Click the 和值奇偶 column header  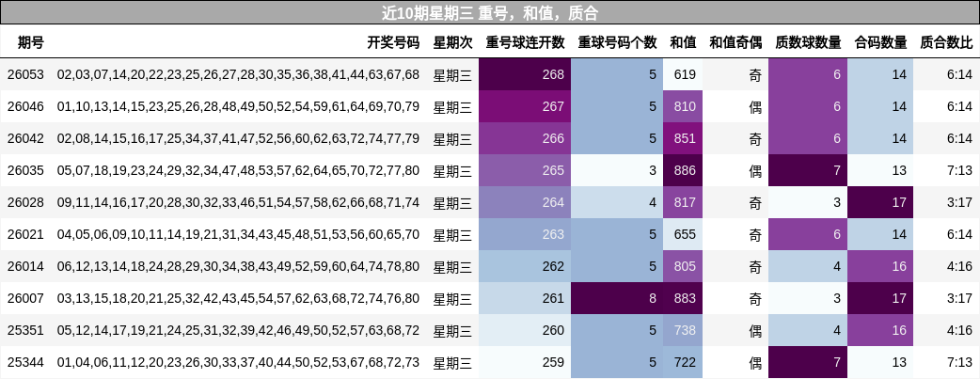735,42
